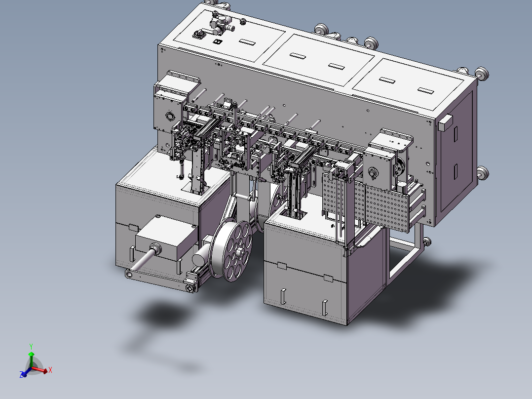This screenshot has height=399, width=532.
Task: Select the front cabinet door panel
Action: click(306, 277)
